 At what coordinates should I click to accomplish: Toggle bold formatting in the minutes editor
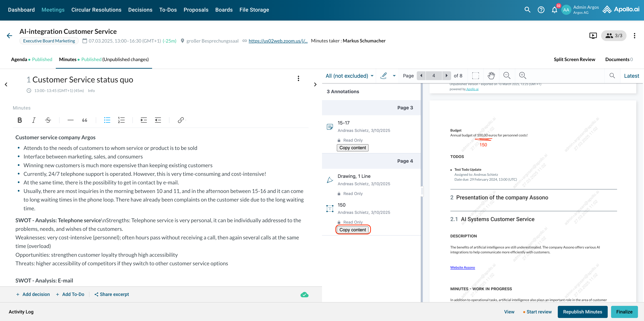19,120
